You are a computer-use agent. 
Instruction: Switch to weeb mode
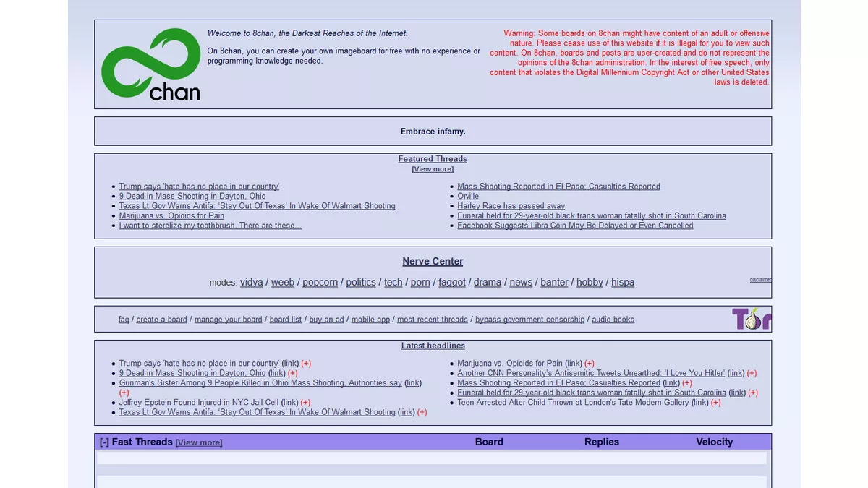283,283
